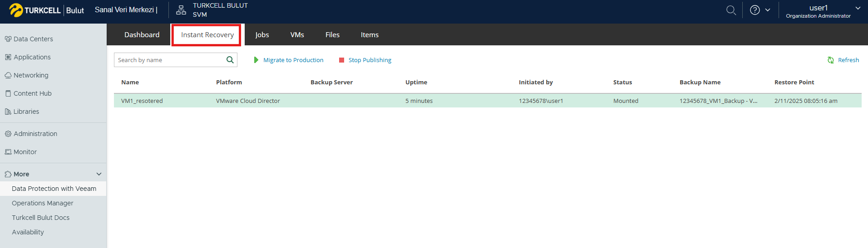Switch to the VMs tab
Image resolution: width=868 pixels, height=248 pixels.
(x=297, y=35)
